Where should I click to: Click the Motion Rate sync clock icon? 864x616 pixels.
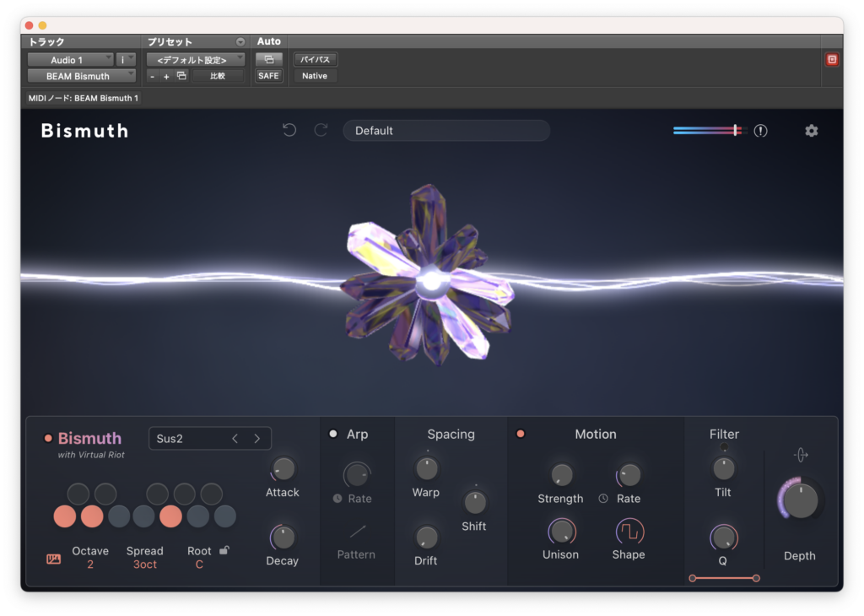(x=603, y=498)
